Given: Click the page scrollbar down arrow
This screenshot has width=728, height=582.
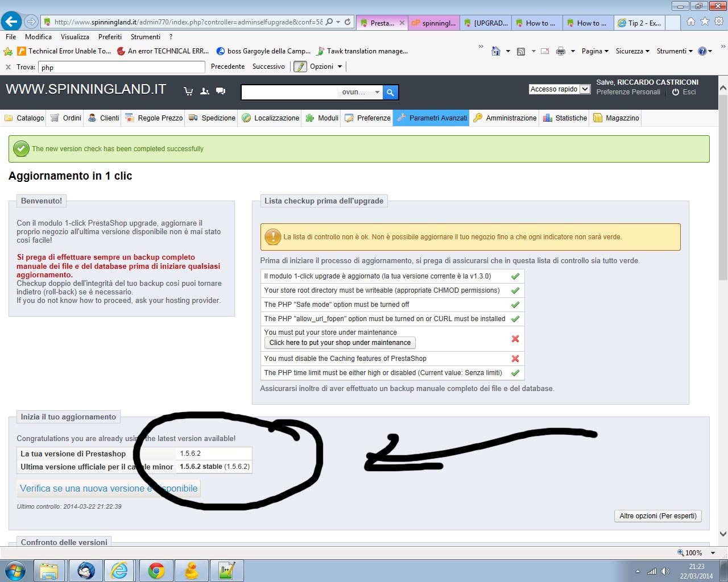Looking at the screenshot, I should point(723,534).
